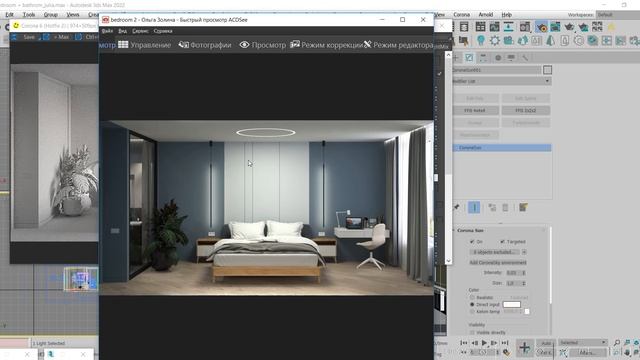The image size is (640, 360).
Task: Select the Realistic color radio button
Action: point(472,298)
